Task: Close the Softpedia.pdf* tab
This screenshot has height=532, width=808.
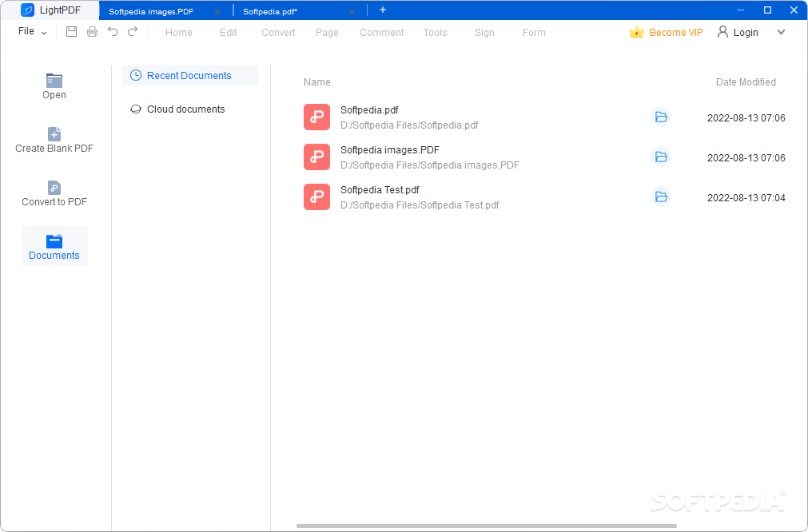Action: click(352, 11)
